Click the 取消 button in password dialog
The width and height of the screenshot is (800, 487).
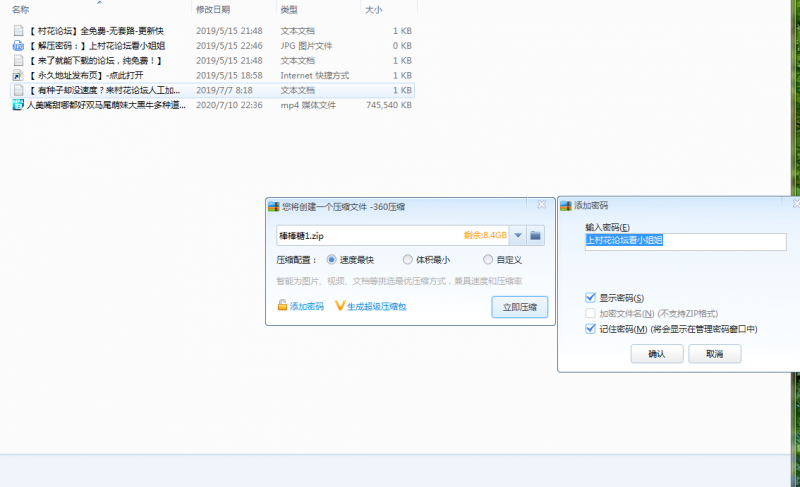pyautogui.click(x=714, y=354)
